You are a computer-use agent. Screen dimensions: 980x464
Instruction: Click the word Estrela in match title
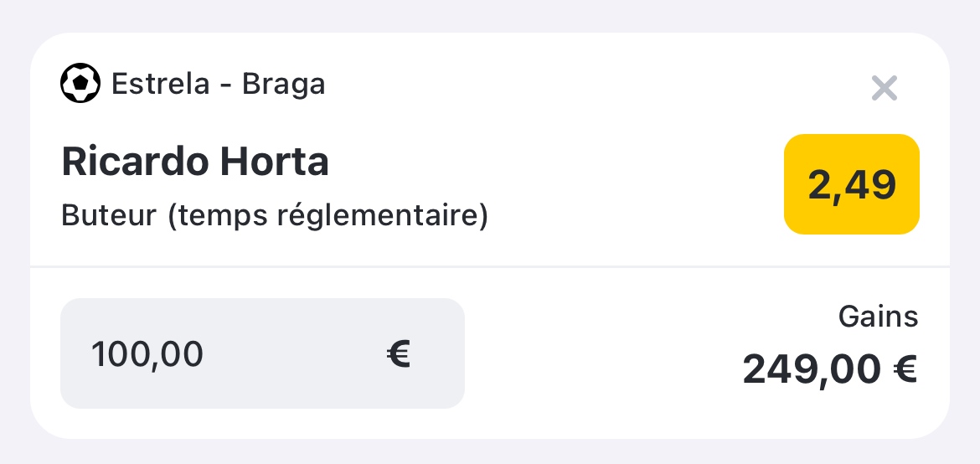(161, 84)
